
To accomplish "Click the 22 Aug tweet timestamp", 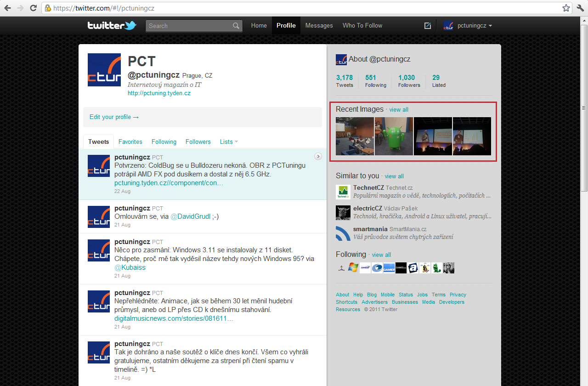I will coord(122,191).
